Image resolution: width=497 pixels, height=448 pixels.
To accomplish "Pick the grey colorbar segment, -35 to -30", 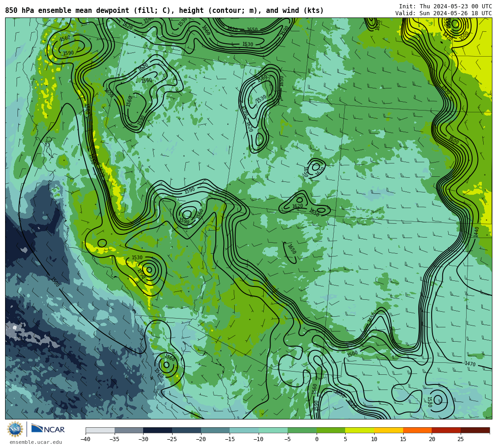I will (x=129, y=430).
